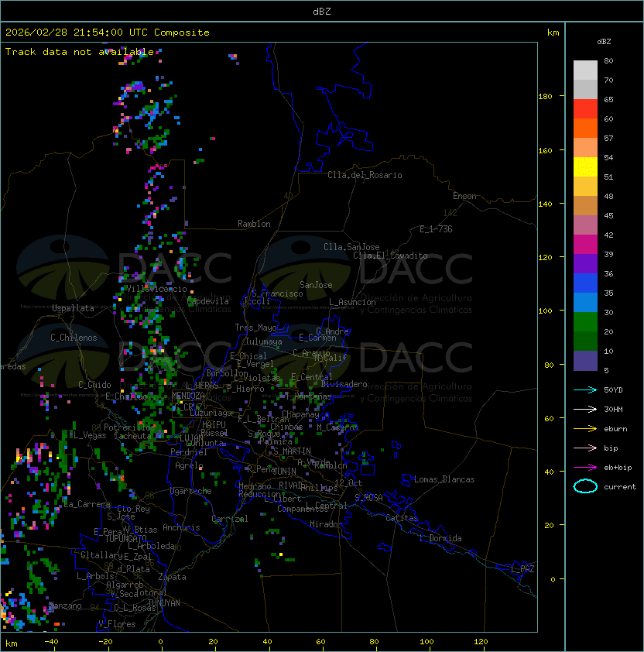Click the bright green 20–30 dBZ swatch
Viewport: 644px width, 652px height.
point(585,322)
